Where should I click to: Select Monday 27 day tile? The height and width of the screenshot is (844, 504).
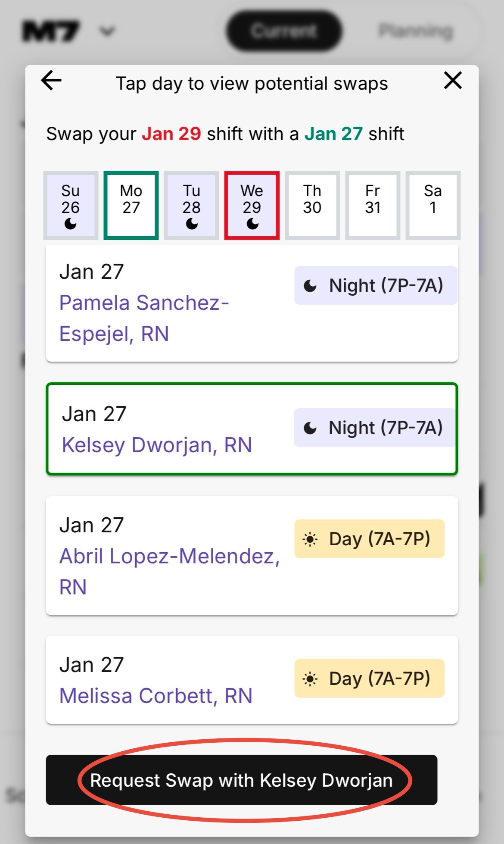tap(131, 206)
